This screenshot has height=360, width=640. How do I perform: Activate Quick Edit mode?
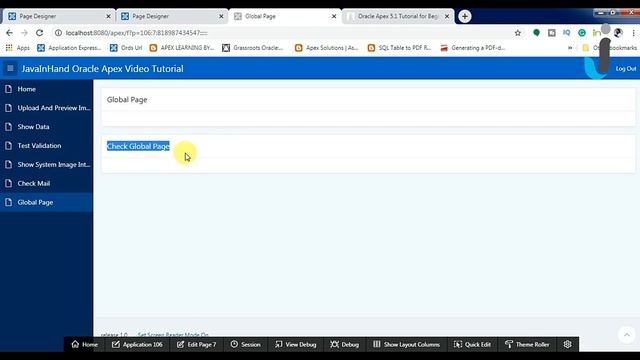point(472,344)
